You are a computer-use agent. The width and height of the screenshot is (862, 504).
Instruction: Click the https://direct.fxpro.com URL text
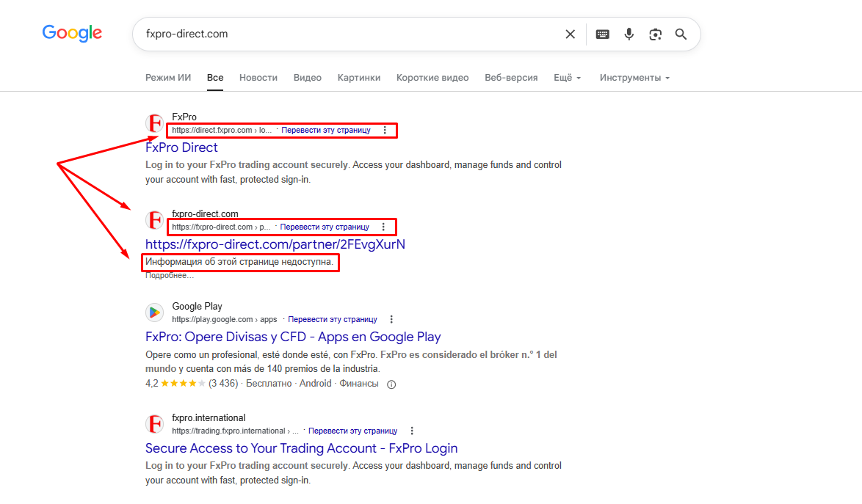click(222, 130)
